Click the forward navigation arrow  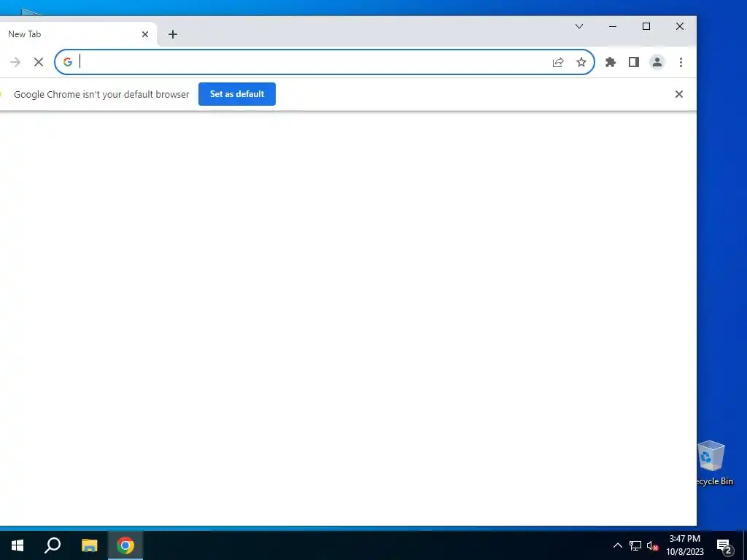click(15, 62)
